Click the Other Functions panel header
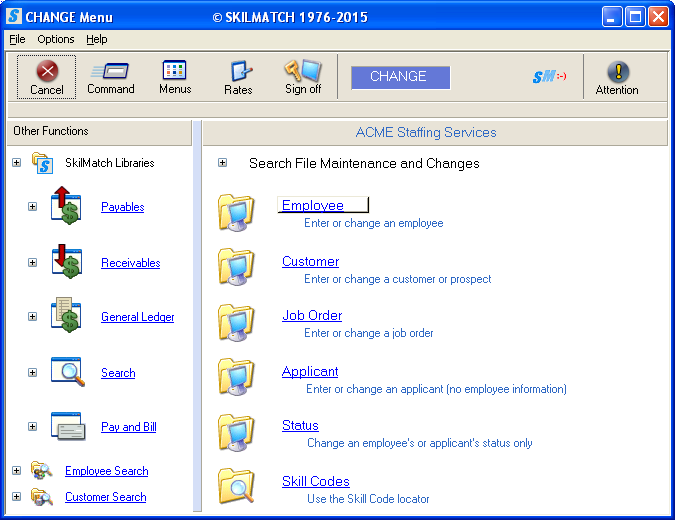Image resolution: width=675 pixels, height=520 pixels. [x=99, y=131]
